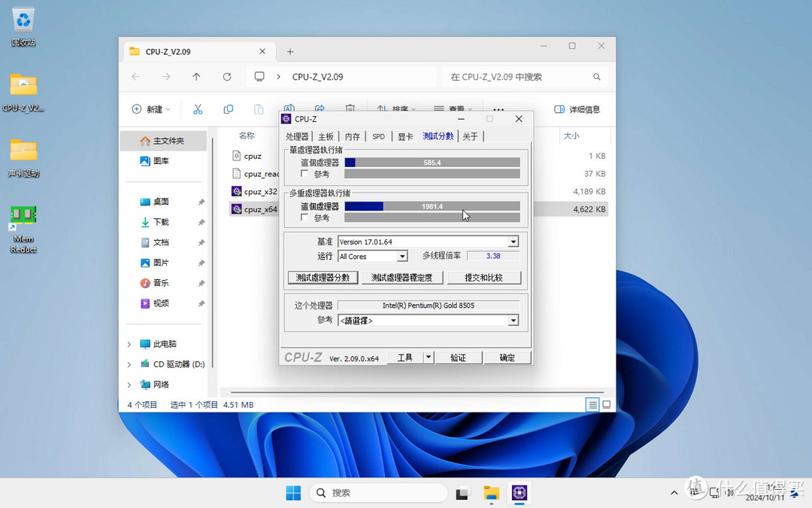Open the reference processor <請選擇> dropdown

(512, 320)
